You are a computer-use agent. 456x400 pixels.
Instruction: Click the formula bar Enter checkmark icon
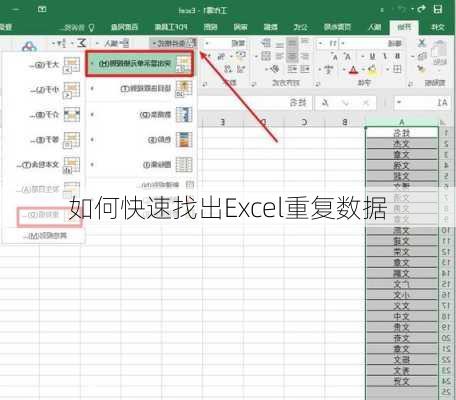click(x=345, y=103)
